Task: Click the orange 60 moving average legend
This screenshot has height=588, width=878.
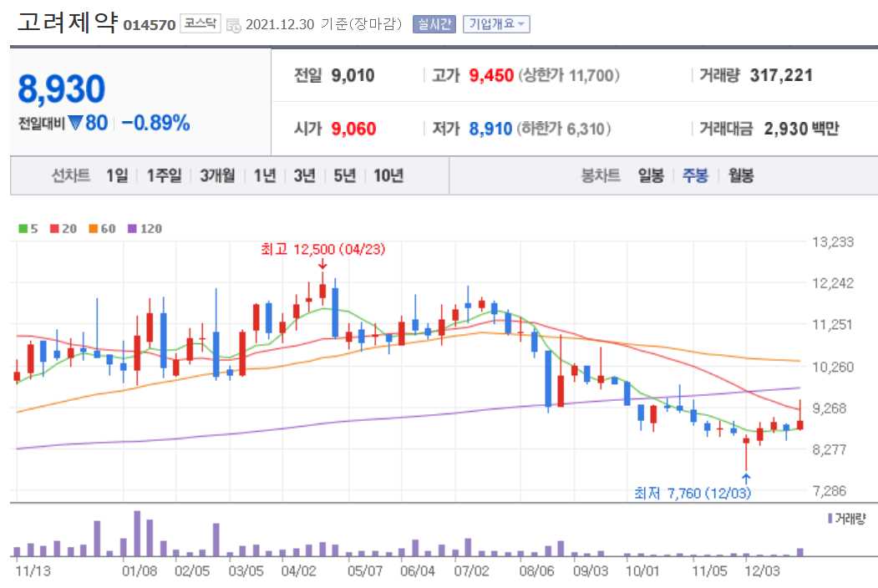Action: coord(103,229)
